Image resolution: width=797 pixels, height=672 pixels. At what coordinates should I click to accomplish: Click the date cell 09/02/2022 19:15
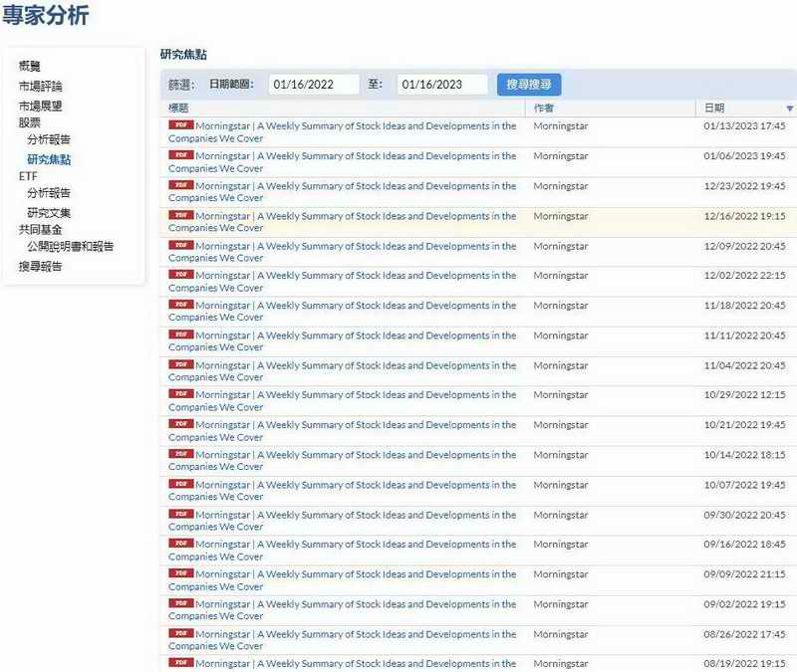coord(744,604)
